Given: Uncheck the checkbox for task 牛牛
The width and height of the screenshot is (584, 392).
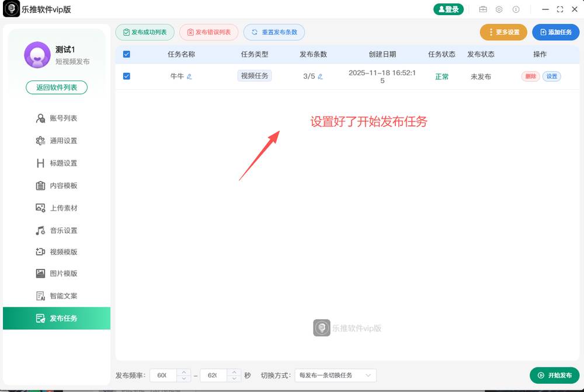Looking at the screenshot, I should click(127, 76).
